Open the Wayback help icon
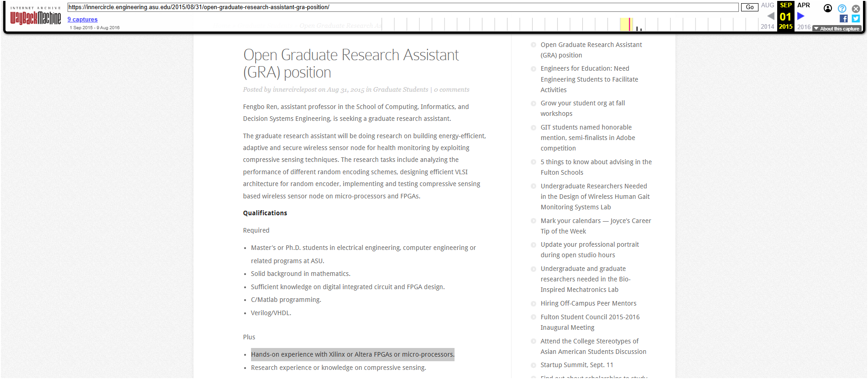This screenshot has width=868, height=379. click(x=842, y=8)
